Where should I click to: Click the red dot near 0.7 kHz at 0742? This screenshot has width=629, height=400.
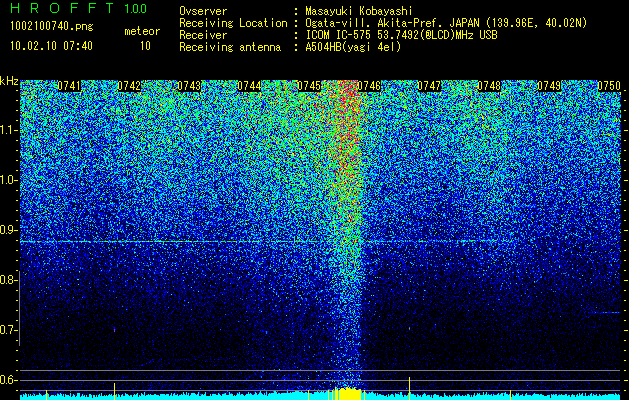coord(114,329)
